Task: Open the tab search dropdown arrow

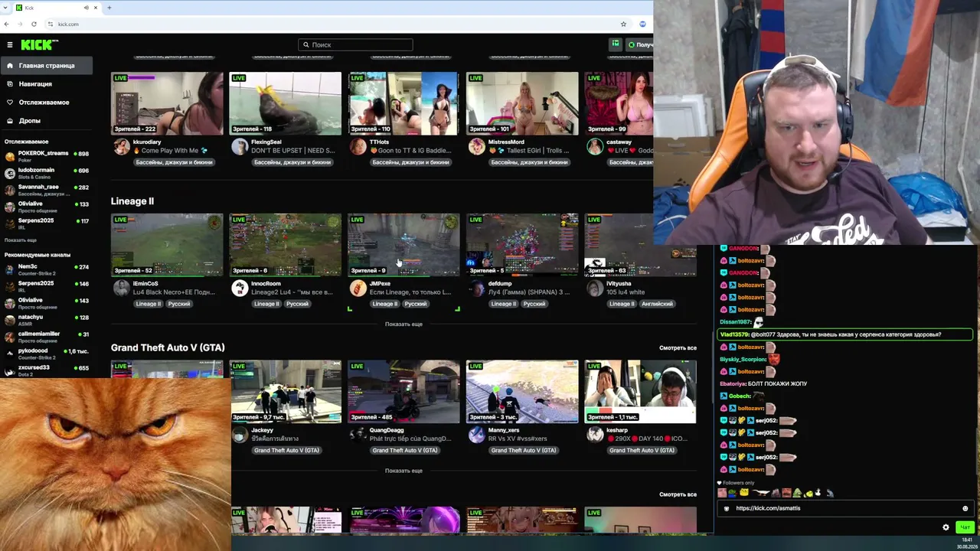Action: (6, 8)
